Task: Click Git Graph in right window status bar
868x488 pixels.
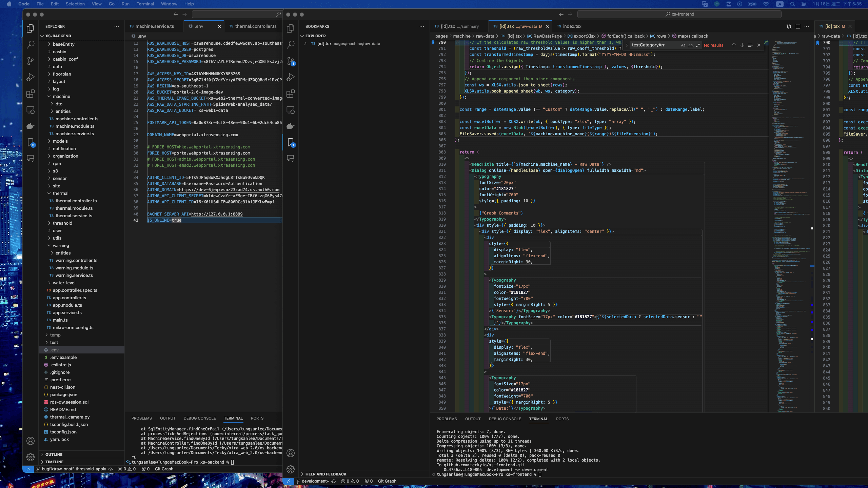Action: point(387,481)
